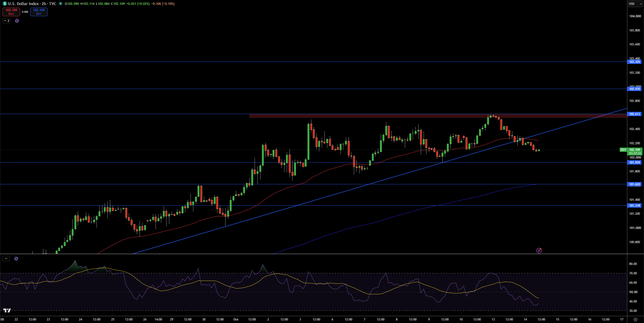Click the purple refresh icon beside indicator count
The height and width of the screenshot is (323, 644).
click(x=17, y=21)
